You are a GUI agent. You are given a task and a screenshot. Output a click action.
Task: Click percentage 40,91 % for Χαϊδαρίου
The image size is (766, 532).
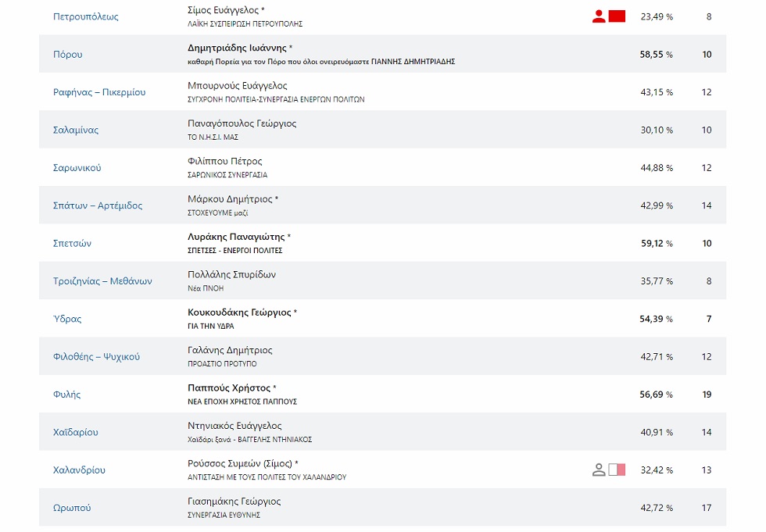point(657,433)
